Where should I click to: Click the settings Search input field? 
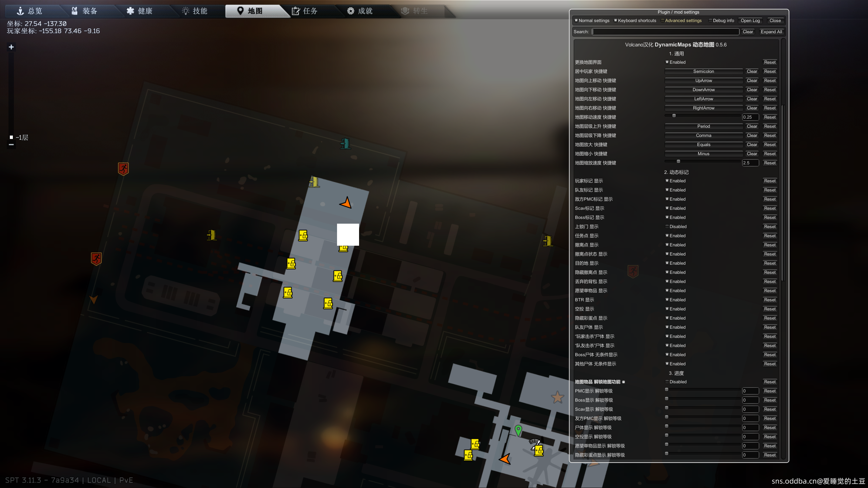pos(666,32)
